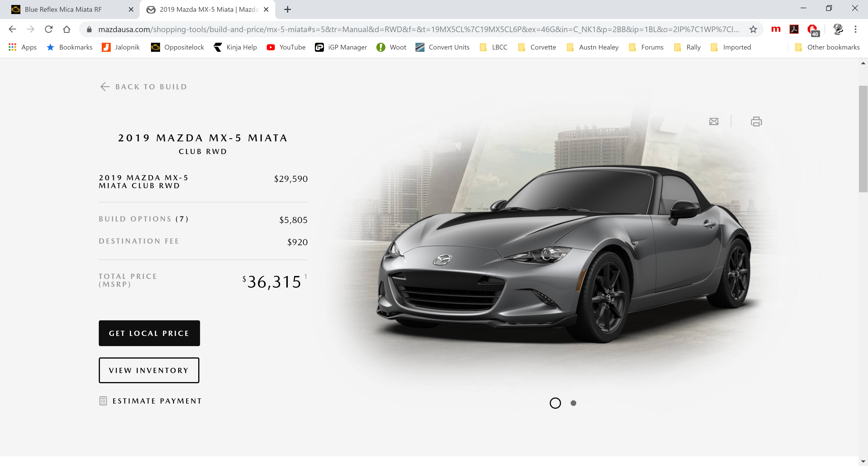Viewport: 868px width, 466px height.
Task: Go to the browser Home page
Action: 67,29
